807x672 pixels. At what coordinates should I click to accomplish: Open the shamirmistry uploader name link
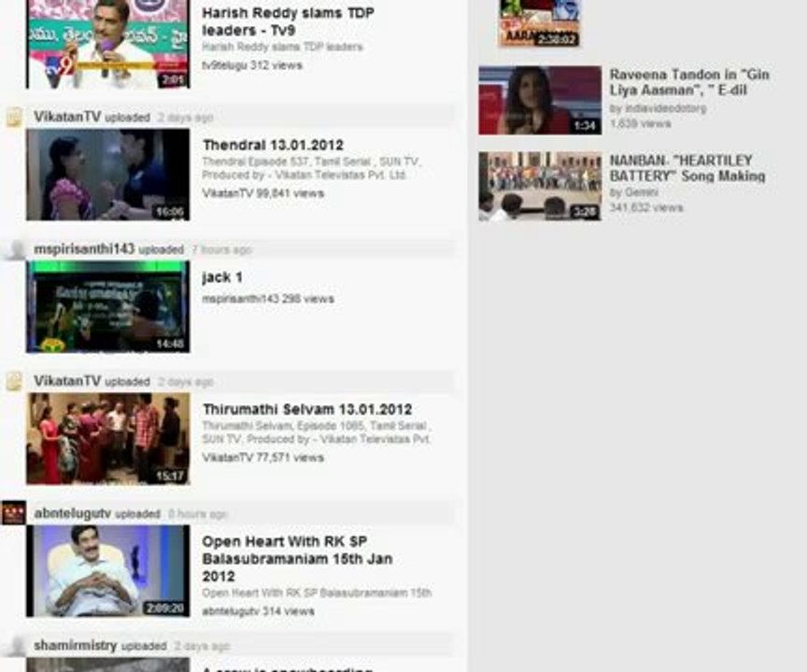[x=75, y=646]
